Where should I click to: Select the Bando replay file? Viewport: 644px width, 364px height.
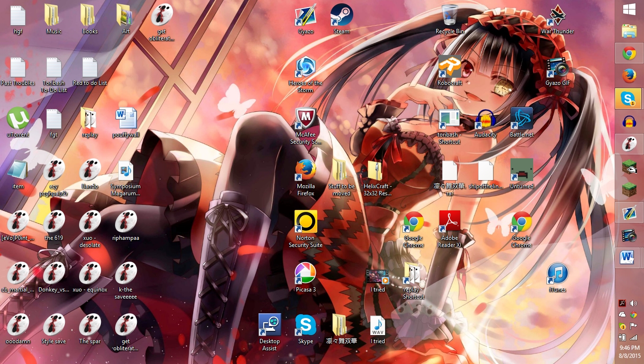click(90, 174)
